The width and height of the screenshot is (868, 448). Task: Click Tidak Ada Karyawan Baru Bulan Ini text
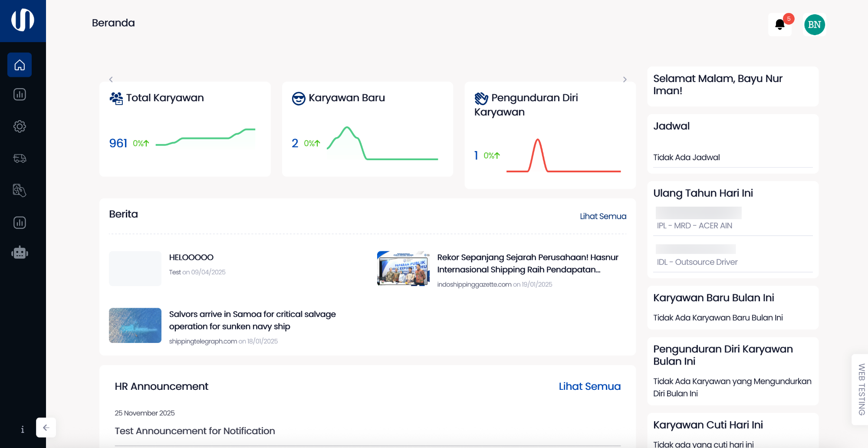click(x=718, y=318)
